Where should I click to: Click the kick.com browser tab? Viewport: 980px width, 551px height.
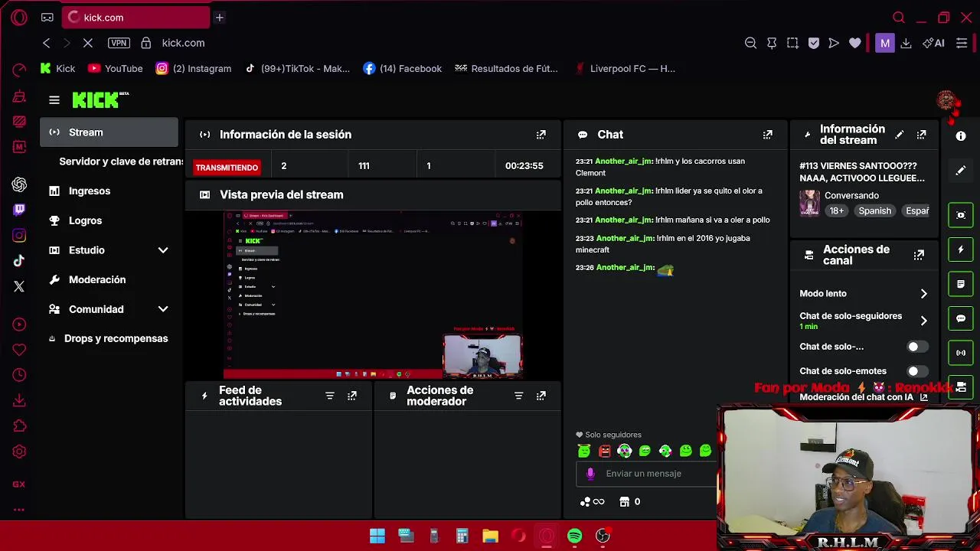point(136,18)
